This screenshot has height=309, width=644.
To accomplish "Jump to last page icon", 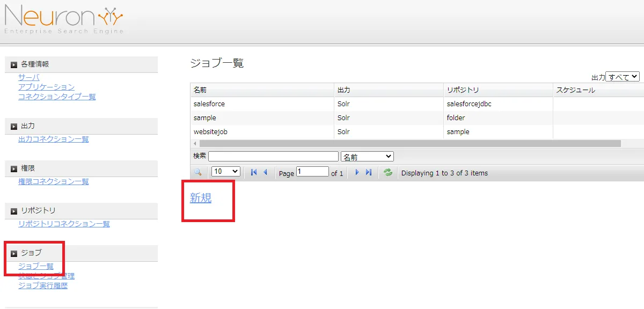I will tap(368, 172).
